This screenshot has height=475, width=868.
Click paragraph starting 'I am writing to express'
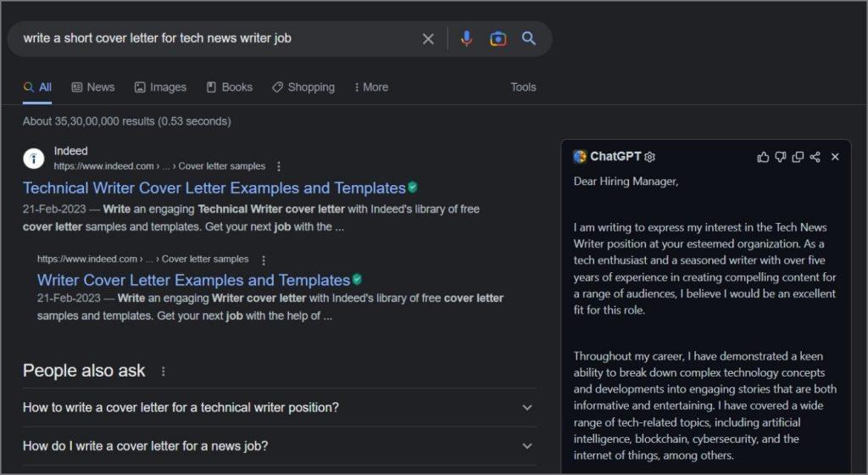point(704,269)
